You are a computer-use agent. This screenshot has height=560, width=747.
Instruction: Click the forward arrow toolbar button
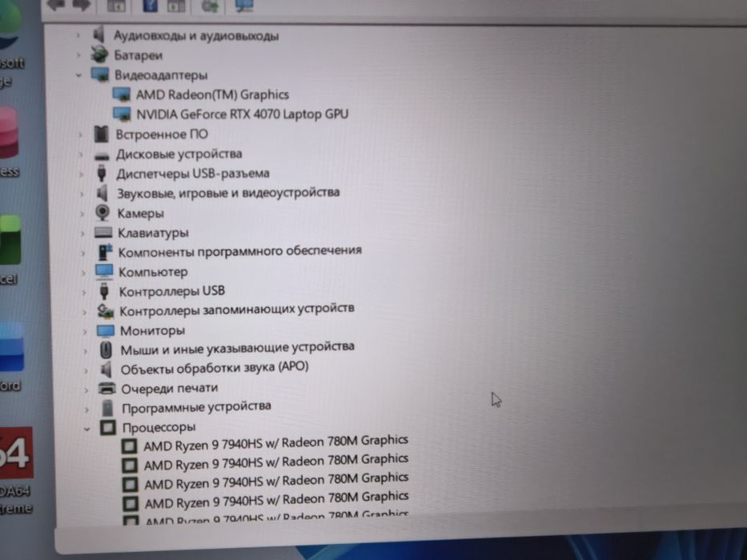coord(81,5)
